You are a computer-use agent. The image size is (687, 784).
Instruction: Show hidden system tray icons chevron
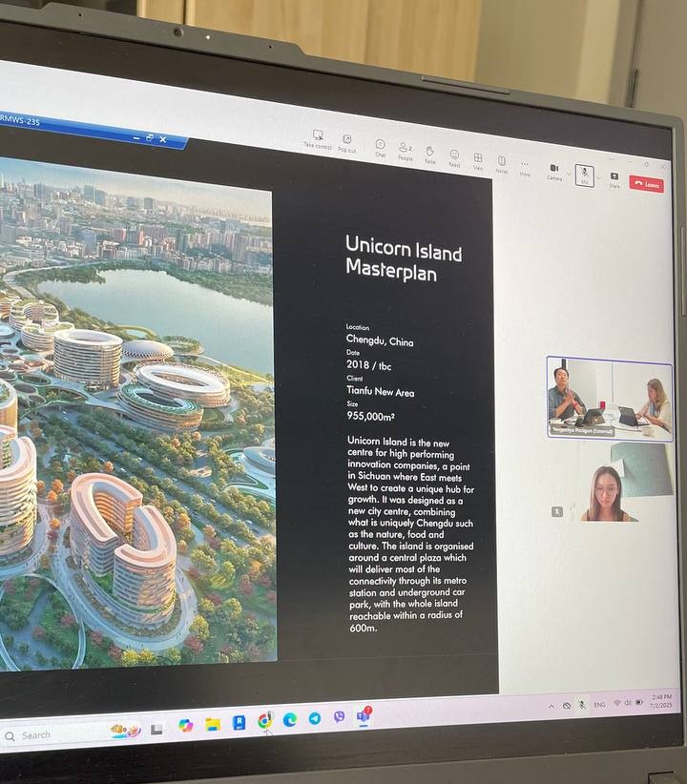[551, 706]
